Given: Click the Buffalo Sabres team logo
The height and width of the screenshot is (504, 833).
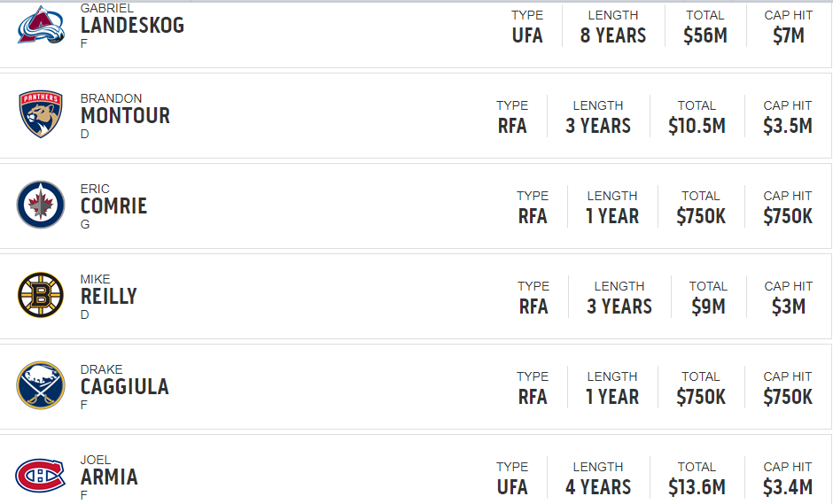Looking at the screenshot, I should [41, 385].
